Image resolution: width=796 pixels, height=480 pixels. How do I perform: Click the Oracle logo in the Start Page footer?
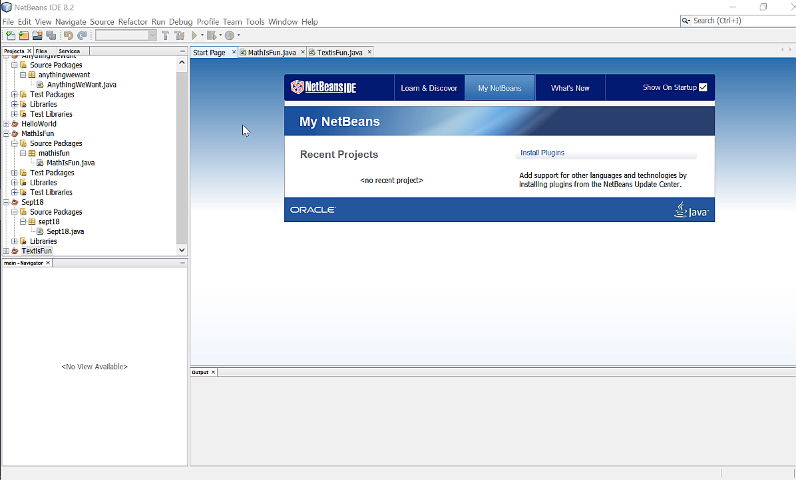(313, 210)
